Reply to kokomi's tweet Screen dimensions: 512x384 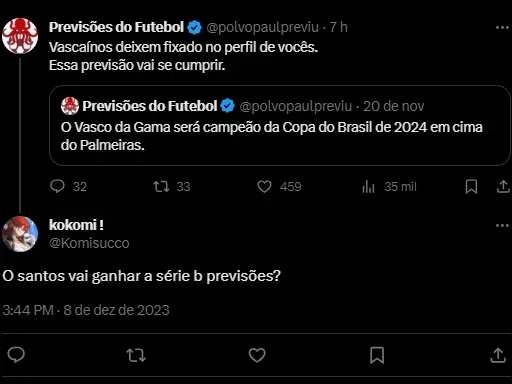click(16, 355)
